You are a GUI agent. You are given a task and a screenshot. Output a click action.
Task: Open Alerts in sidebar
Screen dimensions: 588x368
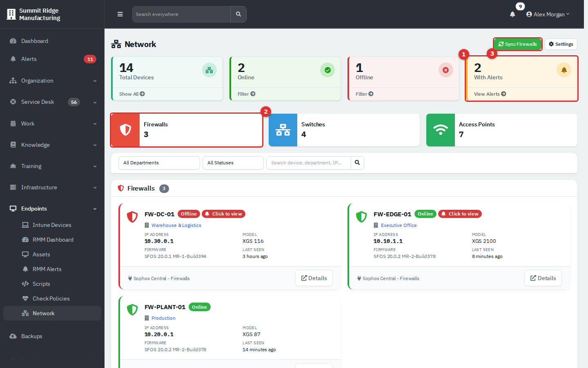click(52, 59)
